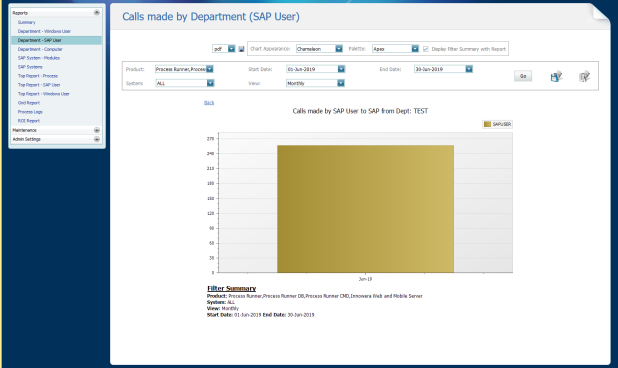Expand the Admin Settings section icon
Image resolution: width=618 pixels, height=368 pixels.
[97, 139]
